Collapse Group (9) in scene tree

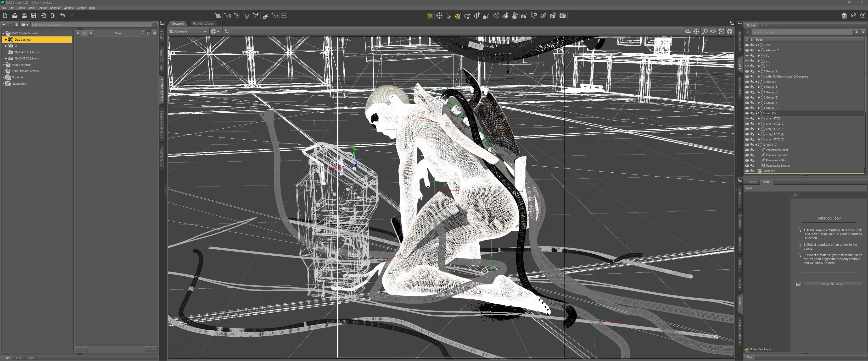[x=757, y=113]
